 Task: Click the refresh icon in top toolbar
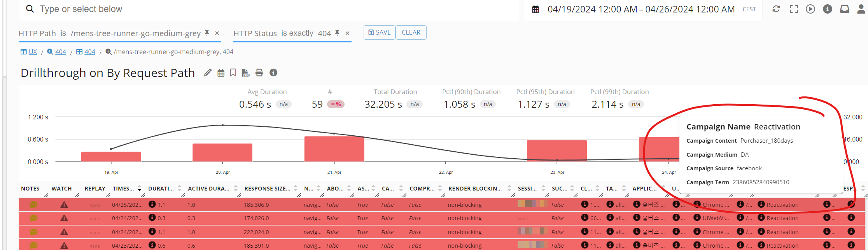pos(776,9)
